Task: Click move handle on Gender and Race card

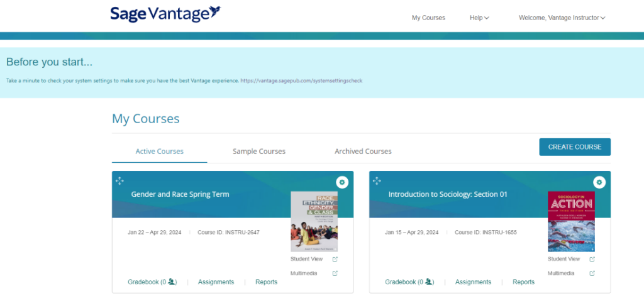Action: click(x=119, y=180)
